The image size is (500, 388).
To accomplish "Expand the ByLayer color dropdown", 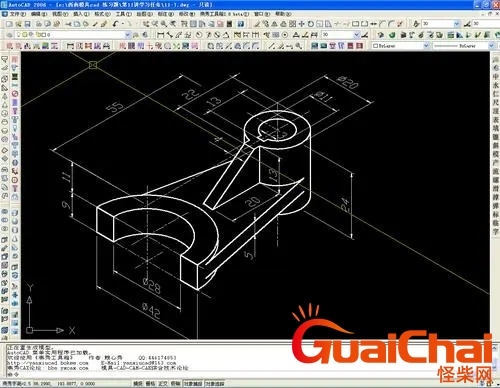I will coord(400,46).
